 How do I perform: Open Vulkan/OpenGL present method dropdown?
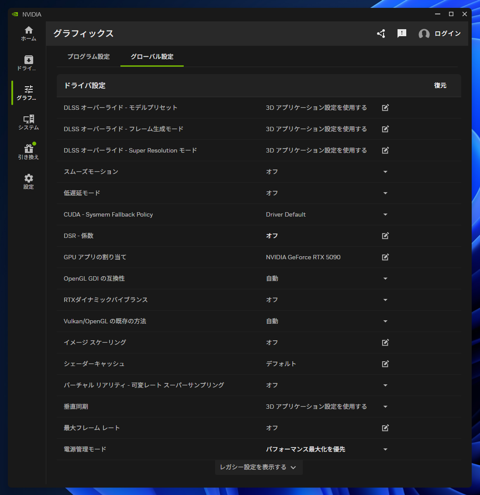coord(385,321)
